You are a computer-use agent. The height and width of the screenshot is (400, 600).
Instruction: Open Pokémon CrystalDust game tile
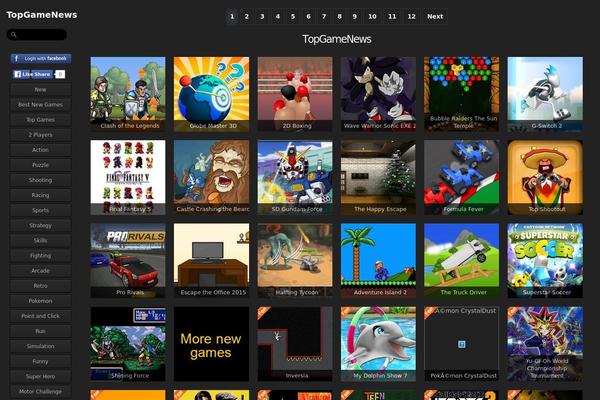click(x=461, y=344)
